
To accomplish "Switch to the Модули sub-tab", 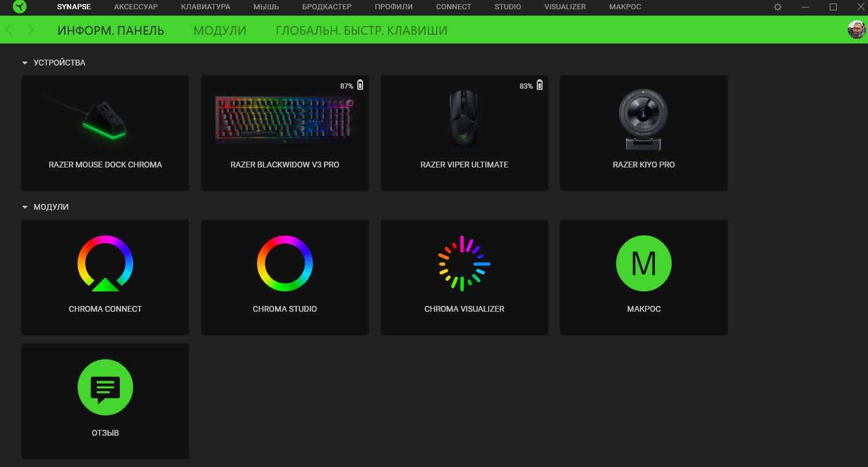I will tap(219, 31).
